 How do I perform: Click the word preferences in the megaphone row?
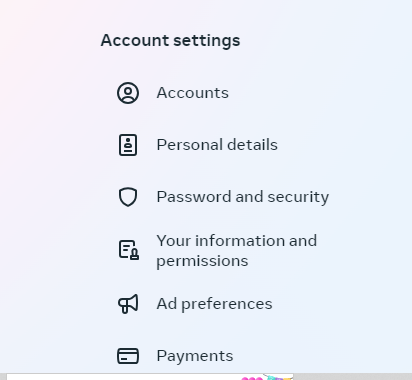pyautogui.click(x=227, y=304)
